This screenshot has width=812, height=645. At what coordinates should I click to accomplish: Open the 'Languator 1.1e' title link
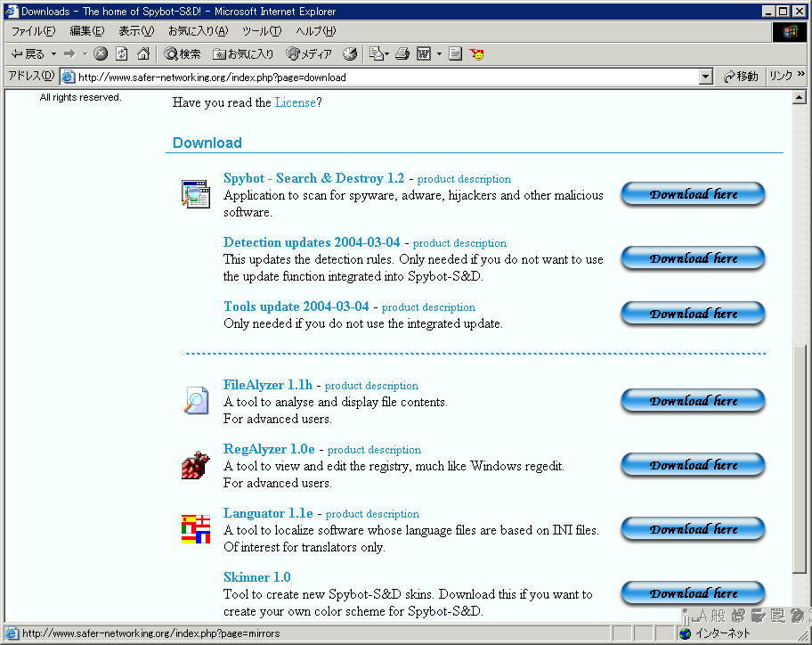[268, 513]
